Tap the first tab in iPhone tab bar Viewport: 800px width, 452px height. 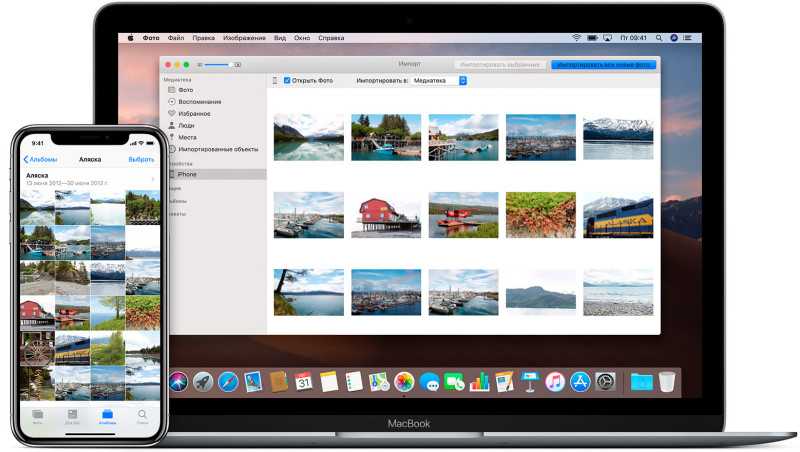[38, 416]
